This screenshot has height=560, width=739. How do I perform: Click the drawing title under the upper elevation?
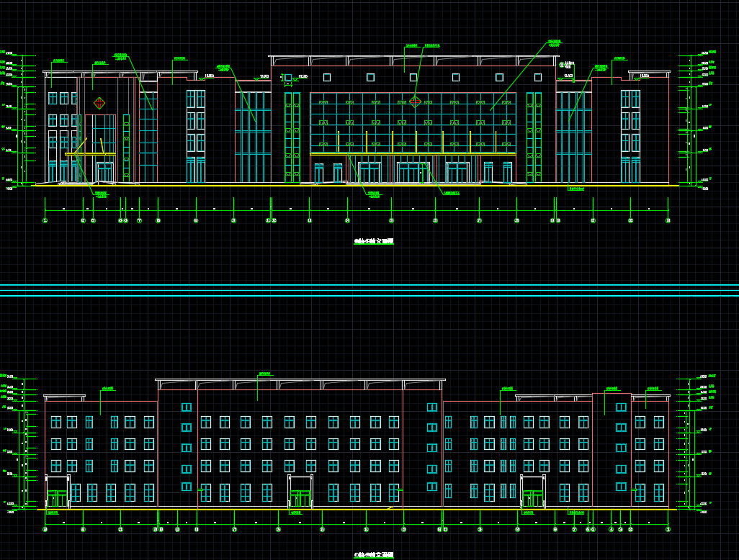[374, 241]
